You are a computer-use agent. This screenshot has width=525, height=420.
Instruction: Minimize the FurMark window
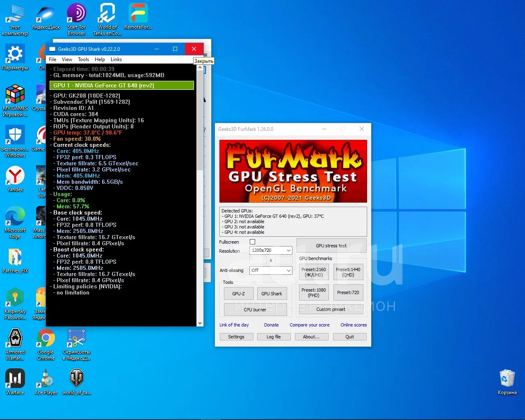click(324, 129)
